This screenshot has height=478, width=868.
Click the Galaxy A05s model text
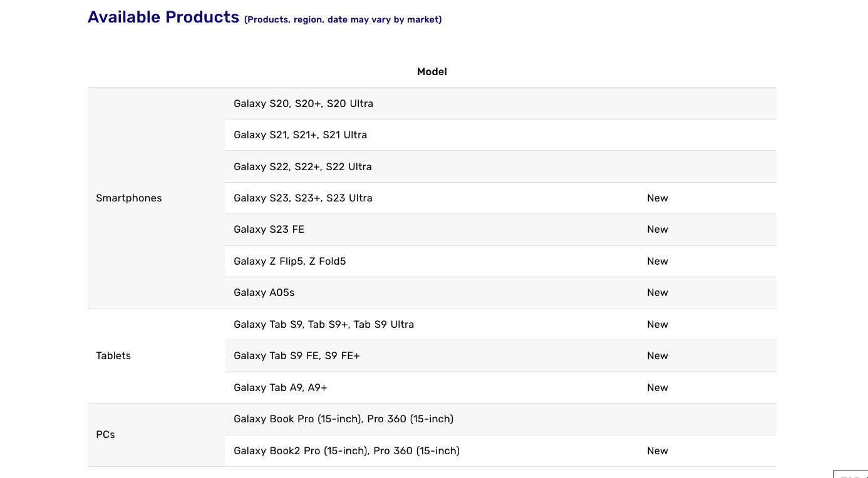point(264,293)
